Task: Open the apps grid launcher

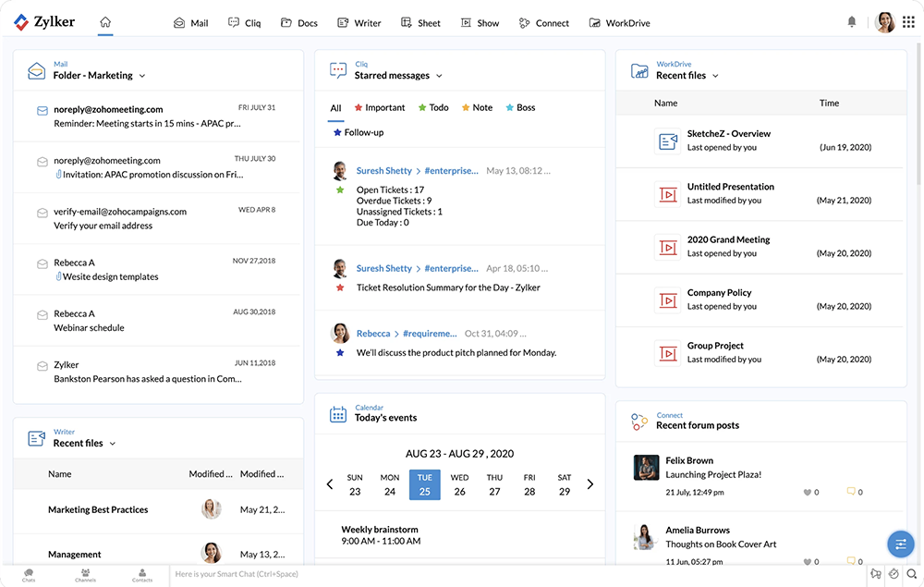Action: 908,22
